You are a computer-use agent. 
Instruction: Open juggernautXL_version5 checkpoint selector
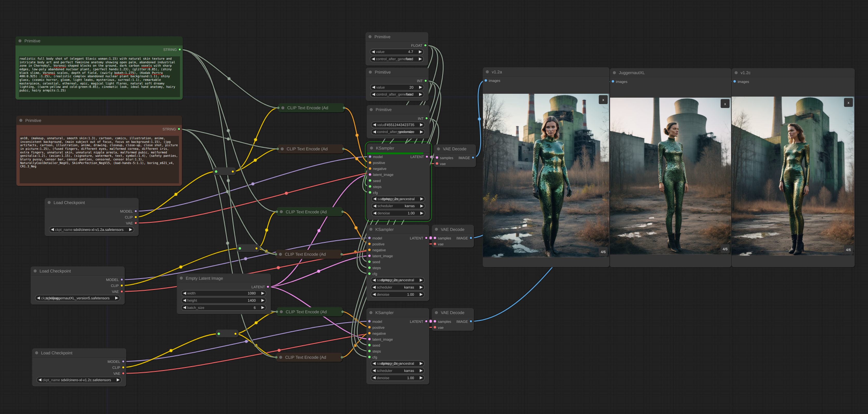point(78,298)
